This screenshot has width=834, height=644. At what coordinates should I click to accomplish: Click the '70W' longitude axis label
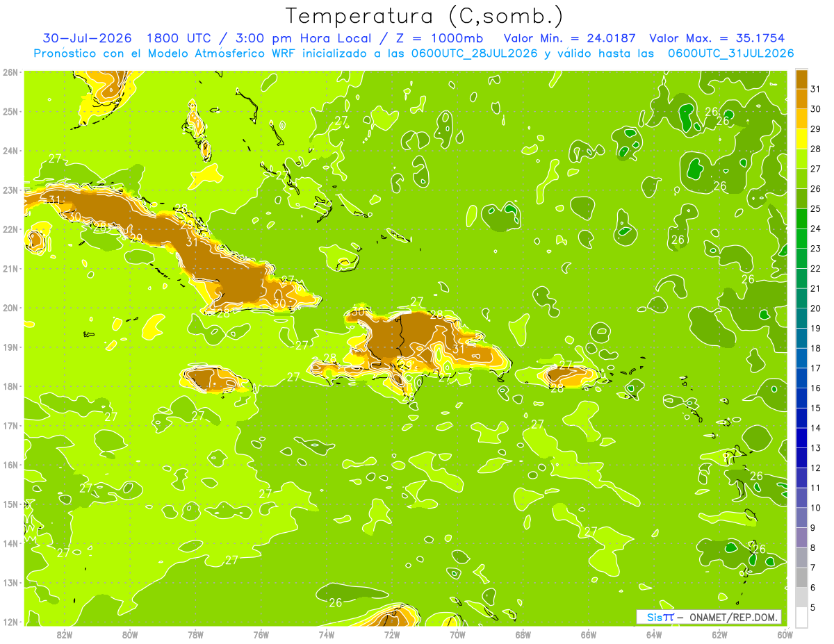[457, 635]
